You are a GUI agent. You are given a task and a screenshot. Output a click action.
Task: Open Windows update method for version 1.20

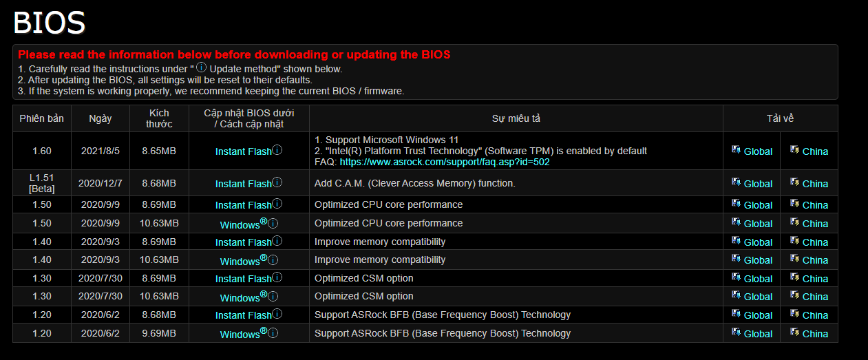pos(240,335)
